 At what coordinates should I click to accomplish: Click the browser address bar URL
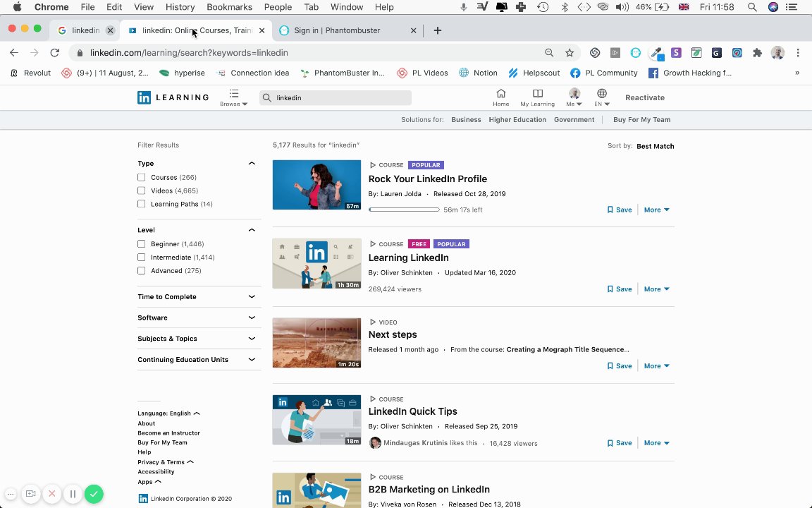tap(189, 53)
